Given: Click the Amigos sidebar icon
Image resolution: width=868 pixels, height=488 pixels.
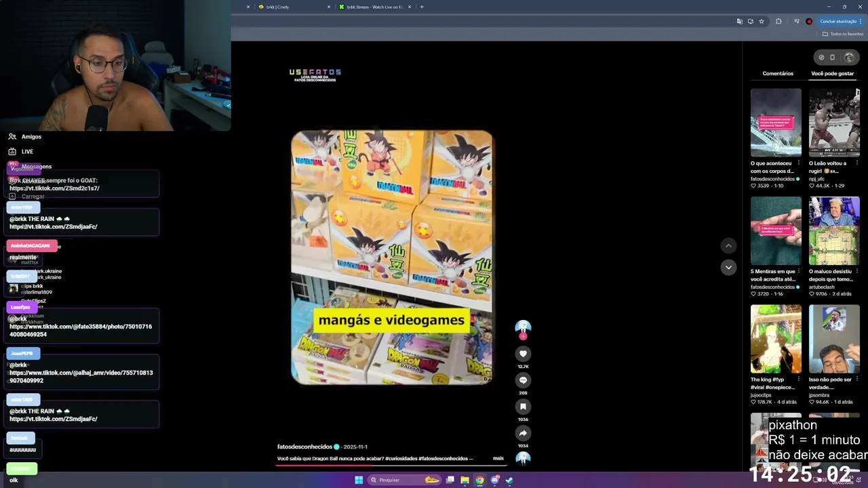Looking at the screenshot, I should pyautogui.click(x=12, y=137).
